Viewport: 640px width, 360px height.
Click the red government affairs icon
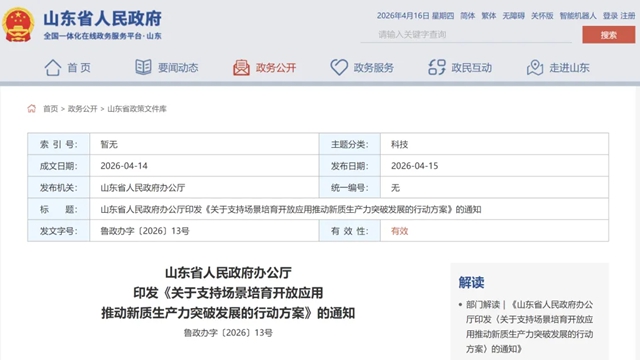point(241,67)
